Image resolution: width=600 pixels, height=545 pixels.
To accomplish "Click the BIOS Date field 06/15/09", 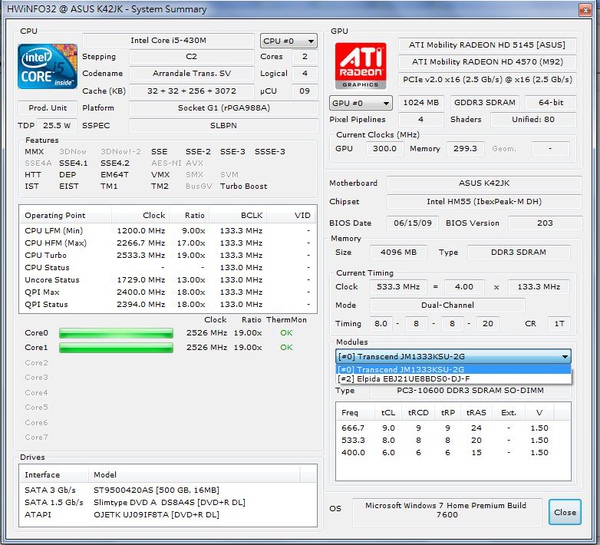I will pyautogui.click(x=412, y=223).
